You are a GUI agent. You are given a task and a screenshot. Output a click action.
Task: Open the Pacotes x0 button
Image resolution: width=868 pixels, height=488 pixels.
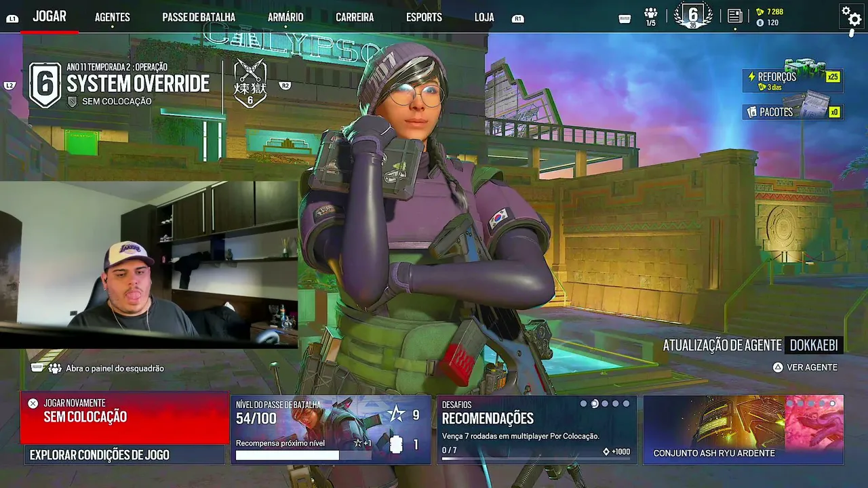[793, 112]
